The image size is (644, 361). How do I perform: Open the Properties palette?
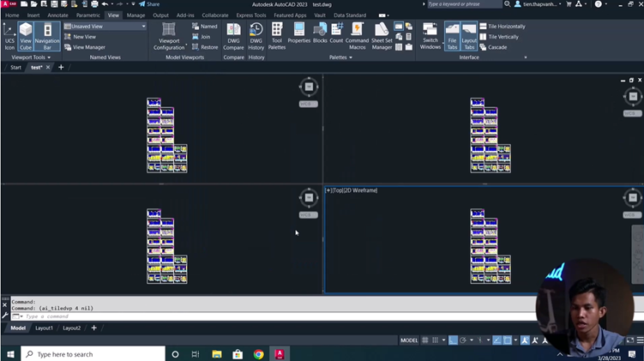(x=299, y=33)
